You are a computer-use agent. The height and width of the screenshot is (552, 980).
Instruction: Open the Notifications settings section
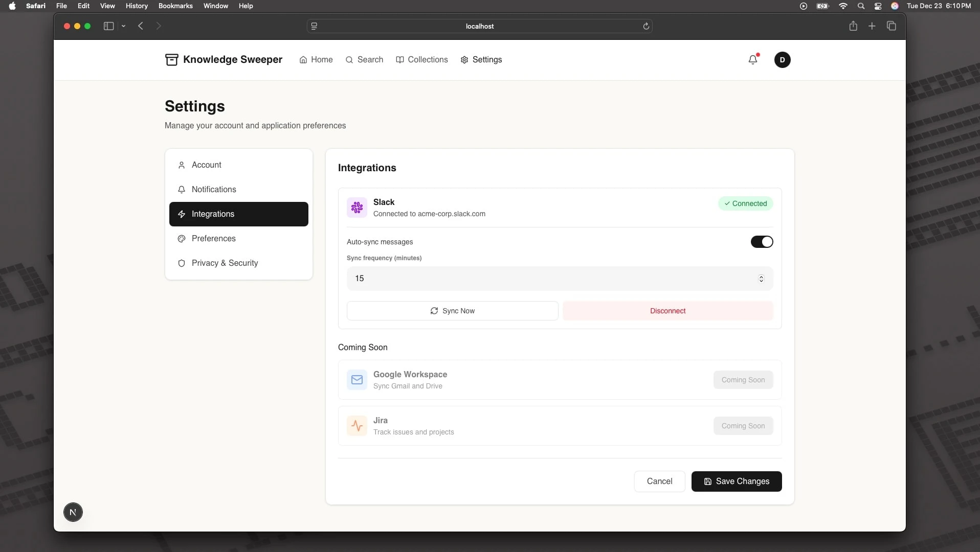click(x=239, y=190)
